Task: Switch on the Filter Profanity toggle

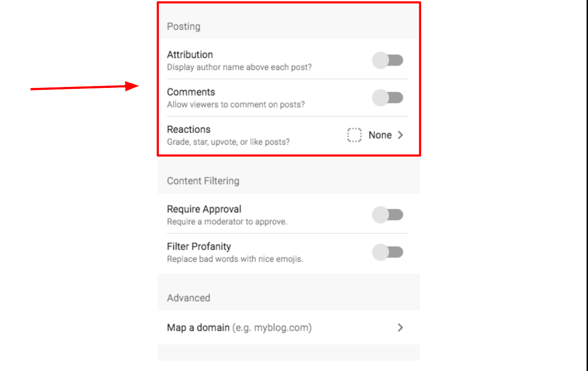Action: pyautogui.click(x=388, y=252)
